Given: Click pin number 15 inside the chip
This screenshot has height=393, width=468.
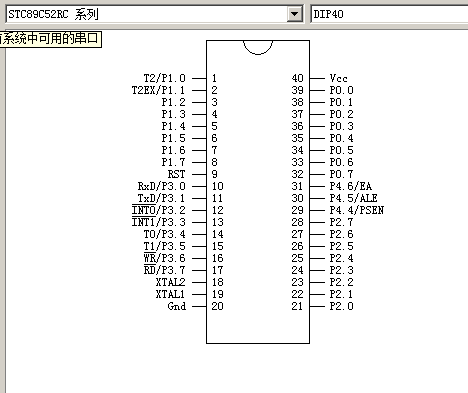Looking at the screenshot, I should click(218, 246).
